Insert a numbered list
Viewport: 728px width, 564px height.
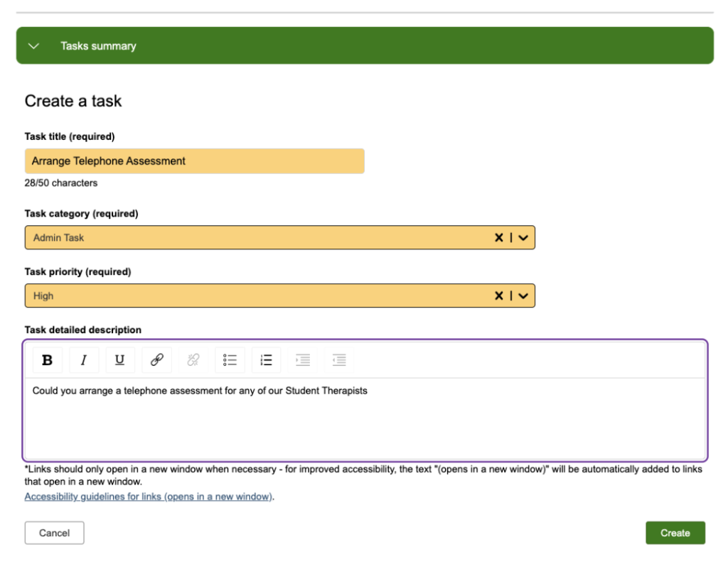(266, 360)
